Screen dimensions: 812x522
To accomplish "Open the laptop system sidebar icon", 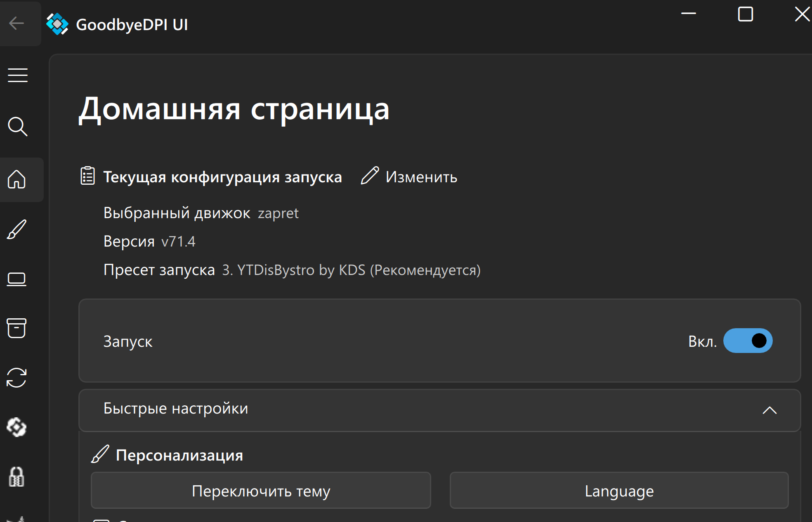I will point(17,279).
